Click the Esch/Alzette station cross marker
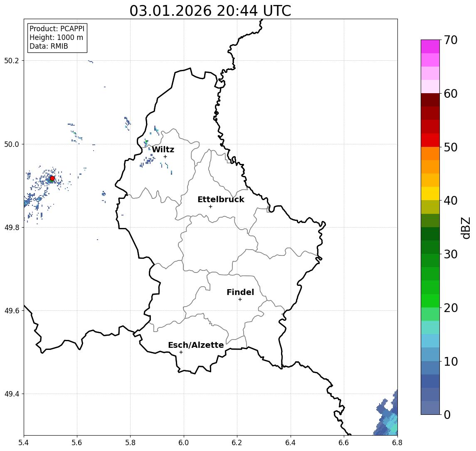476x451 pixels. tap(181, 352)
